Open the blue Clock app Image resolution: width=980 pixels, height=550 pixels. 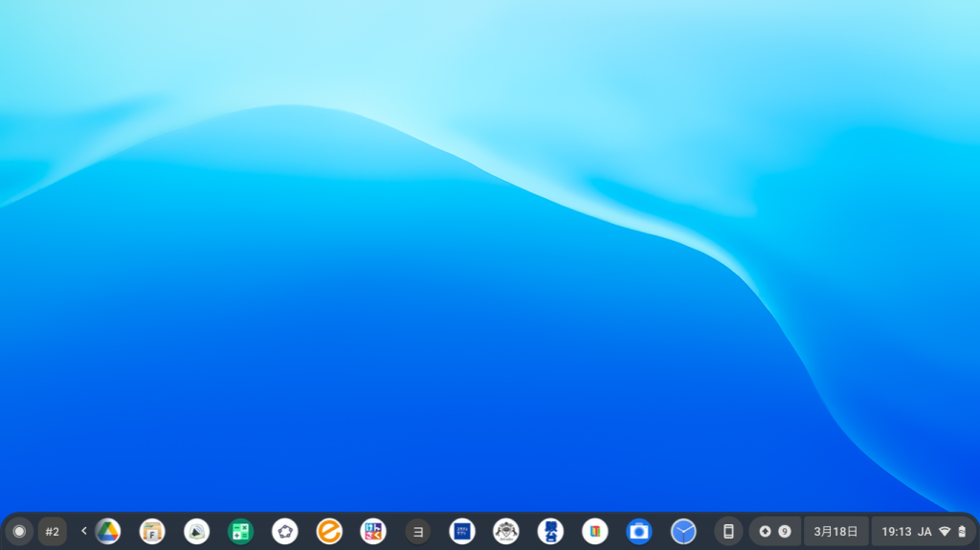point(683,532)
